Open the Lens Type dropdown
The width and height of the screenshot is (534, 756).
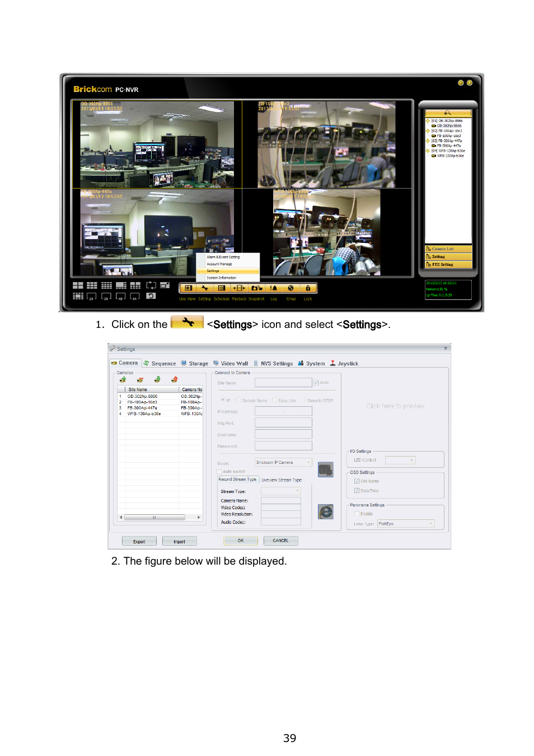click(x=406, y=524)
